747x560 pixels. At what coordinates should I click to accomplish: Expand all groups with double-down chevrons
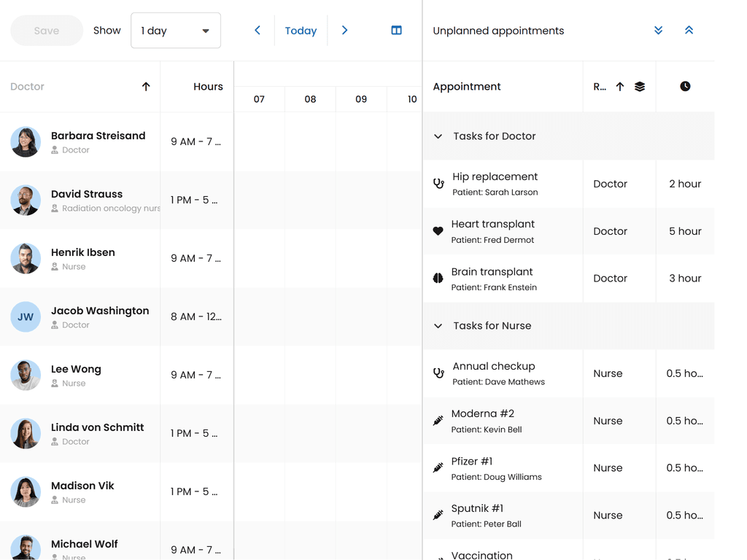(x=658, y=31)
